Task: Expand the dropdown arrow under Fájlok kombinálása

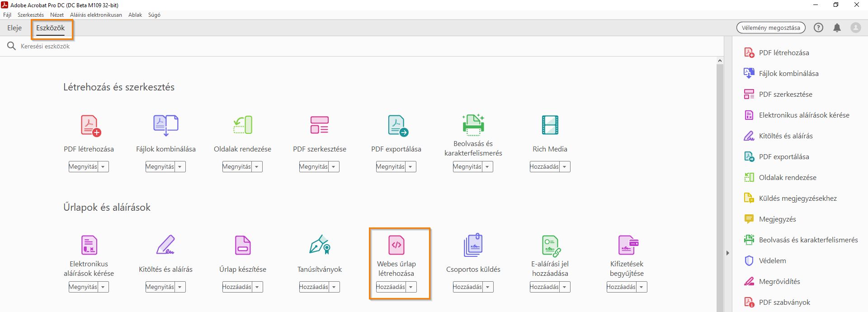Action: tap(180, 167)
